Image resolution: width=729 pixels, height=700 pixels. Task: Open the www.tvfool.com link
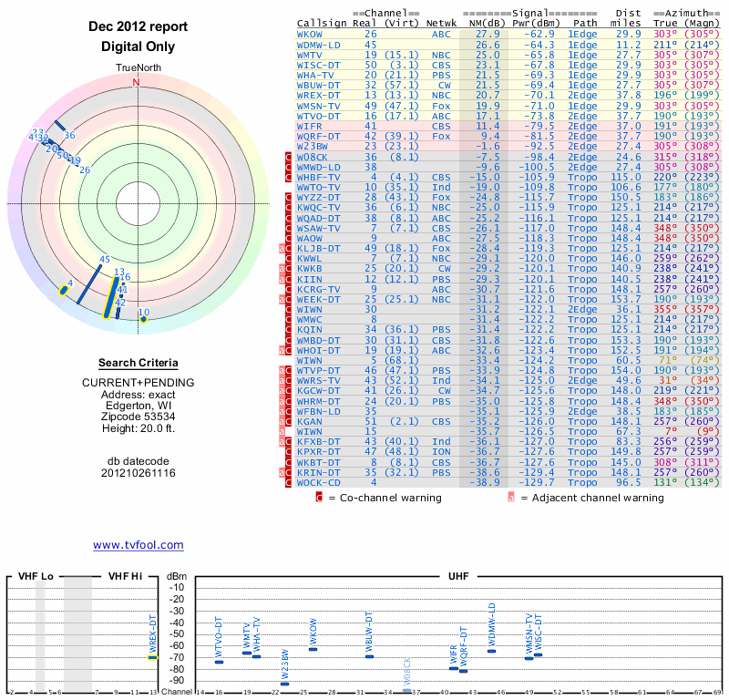click(x=138, y=545)
